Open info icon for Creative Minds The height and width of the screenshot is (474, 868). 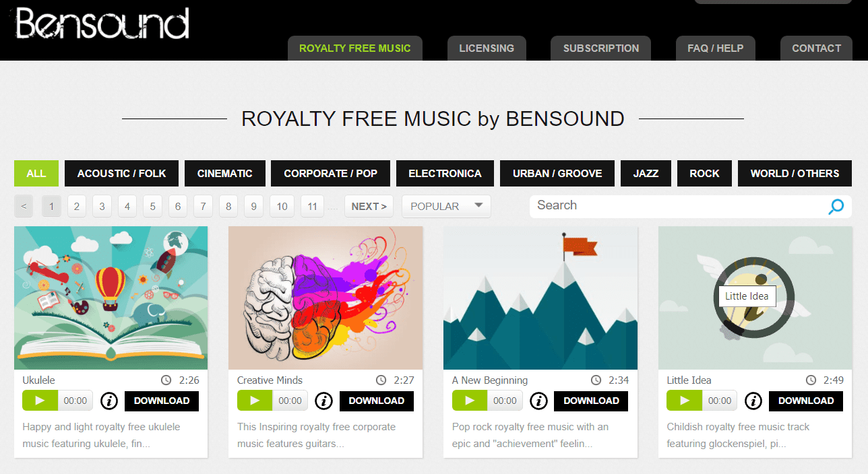(x=324, y=401)
